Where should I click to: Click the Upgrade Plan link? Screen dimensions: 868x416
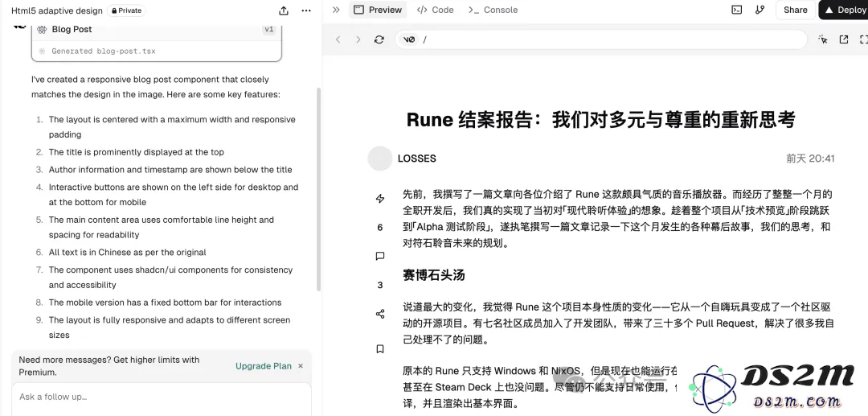[x=264, y=365]
